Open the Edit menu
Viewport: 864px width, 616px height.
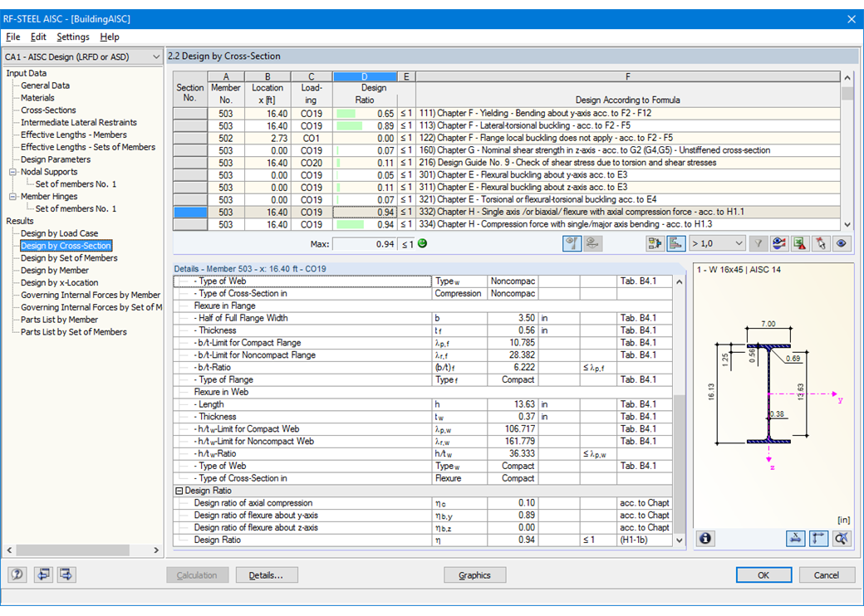(x=37, y=37)
